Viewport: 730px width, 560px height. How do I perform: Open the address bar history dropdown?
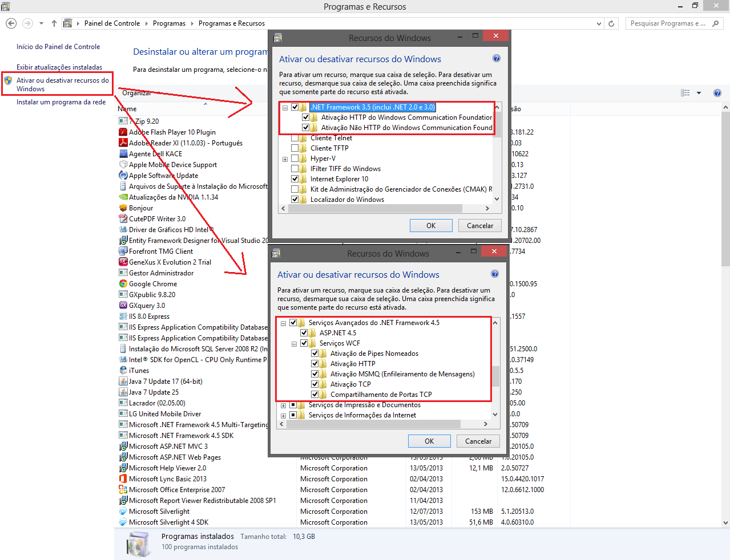[x=599, y=23]
